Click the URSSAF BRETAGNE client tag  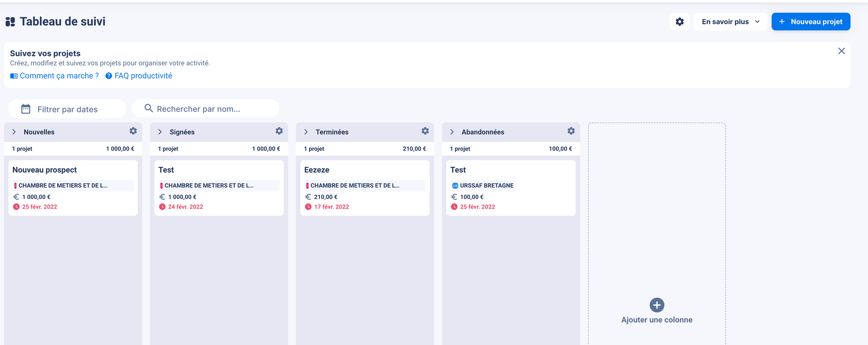[483, 186]
